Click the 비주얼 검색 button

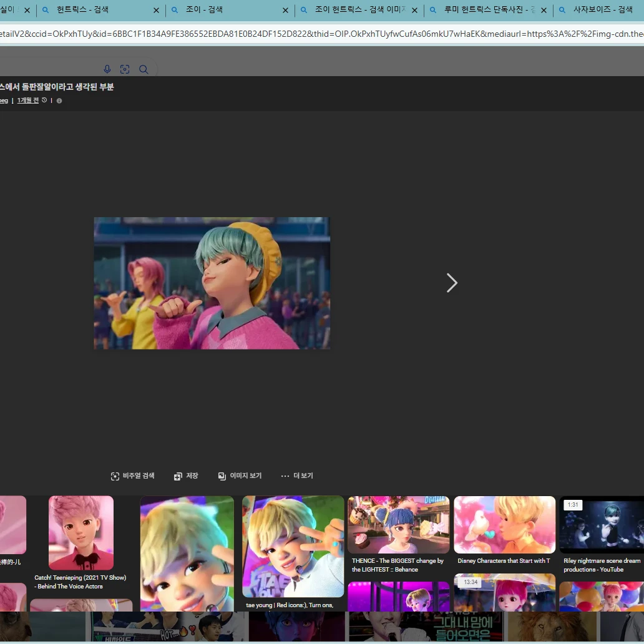coord(132,476)
